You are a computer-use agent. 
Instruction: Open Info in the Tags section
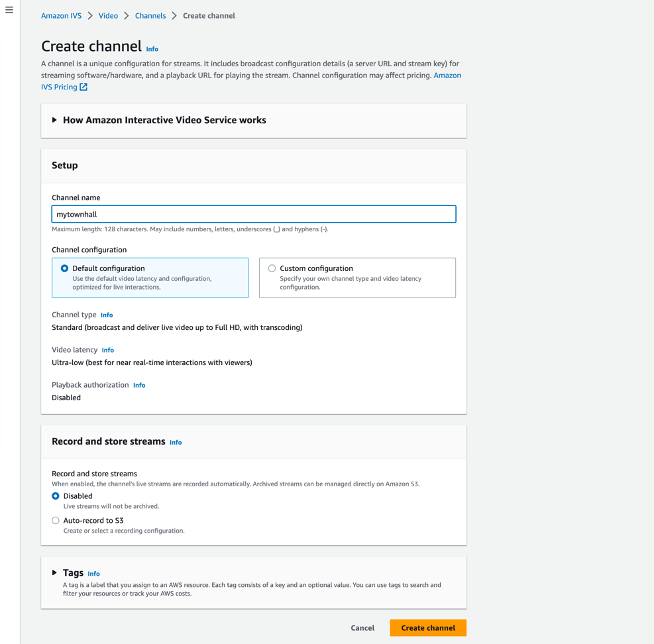[x=93, y=574]
